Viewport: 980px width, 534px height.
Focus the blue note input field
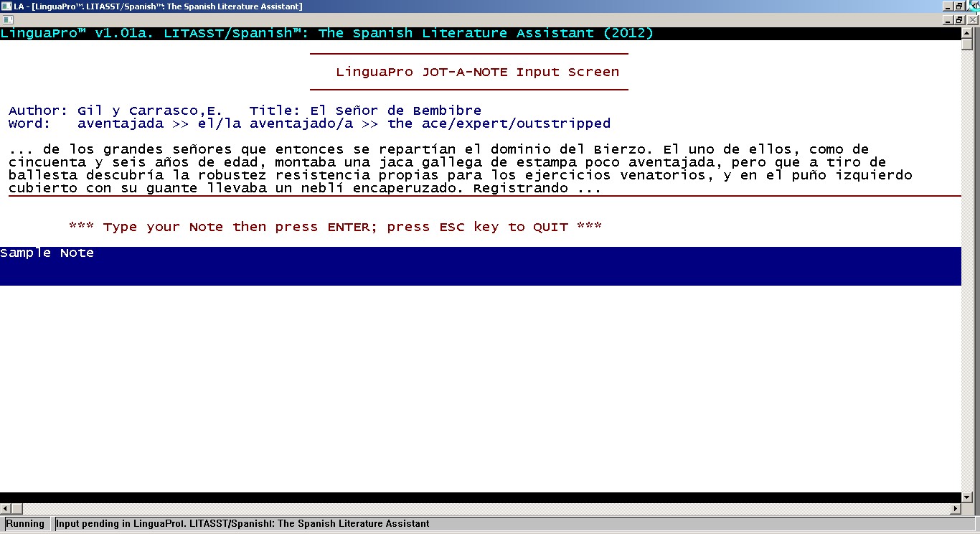tap(481, 266)
